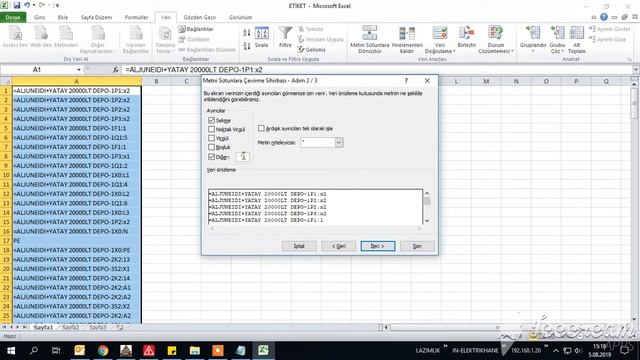Screen dimensions: 640x360
Task: Select the Sayfa1 sheet tab
Action: pyautogui.click(x=43, y=327)
